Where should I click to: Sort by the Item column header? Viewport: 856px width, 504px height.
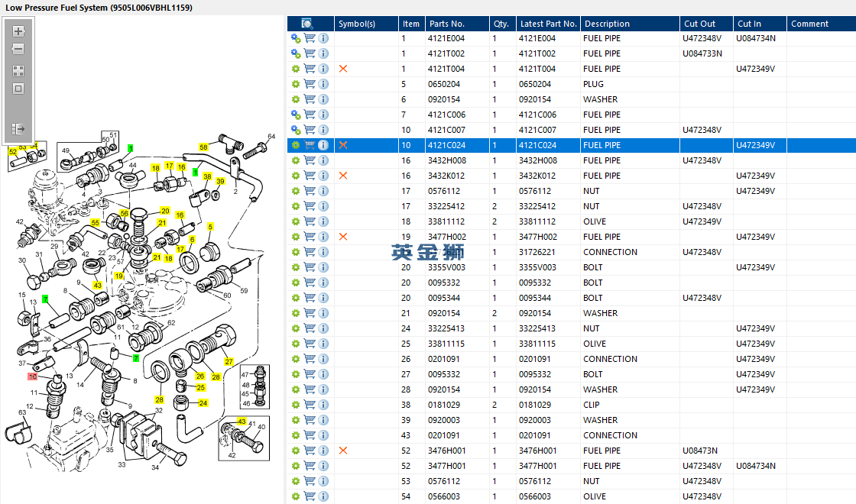pyautogui.click(x=412, y=24)
